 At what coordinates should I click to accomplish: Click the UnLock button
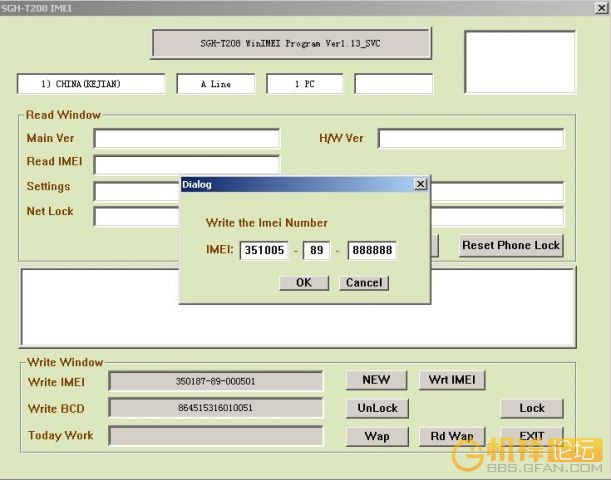coord(377,408)
